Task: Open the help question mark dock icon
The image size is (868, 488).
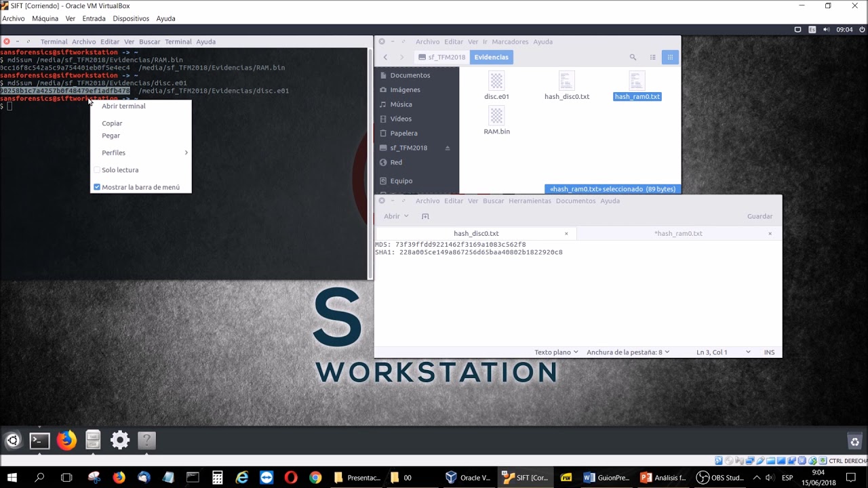Action: (x=146, y=441)
